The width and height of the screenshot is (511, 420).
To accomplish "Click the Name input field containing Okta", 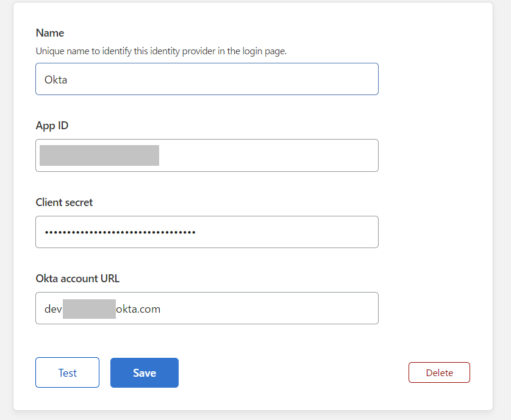I will tap(207, 79).
